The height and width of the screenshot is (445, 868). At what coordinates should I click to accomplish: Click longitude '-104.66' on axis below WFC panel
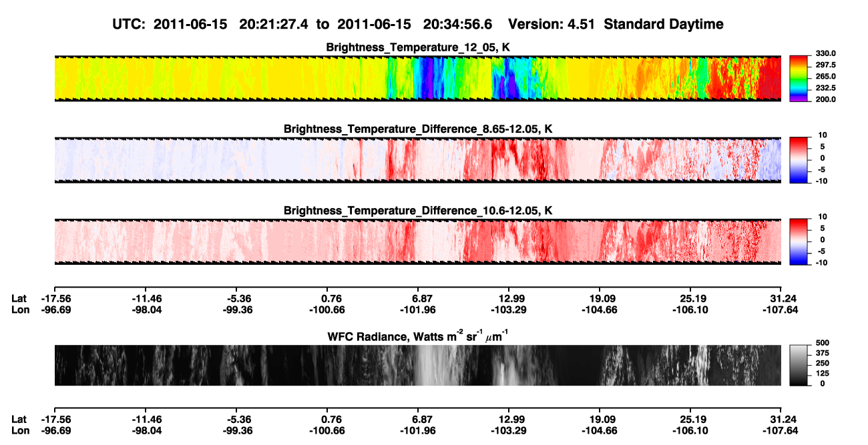pos(600,432)
